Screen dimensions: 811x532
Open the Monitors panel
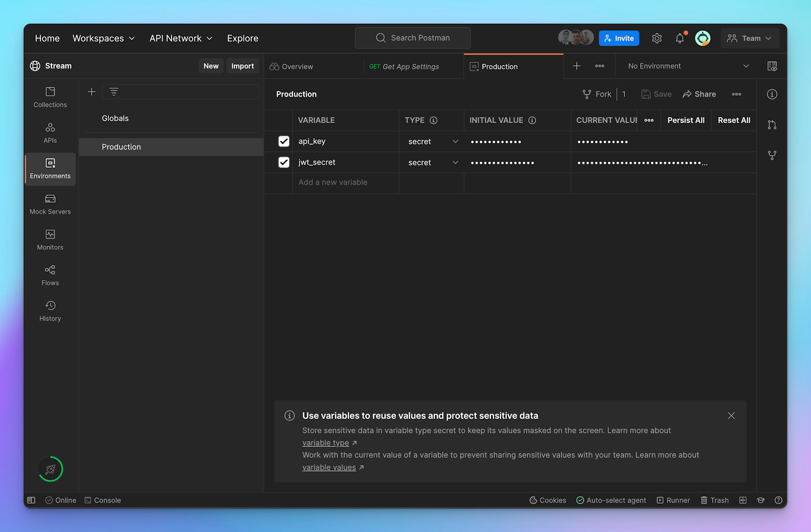tap(50, 239)
